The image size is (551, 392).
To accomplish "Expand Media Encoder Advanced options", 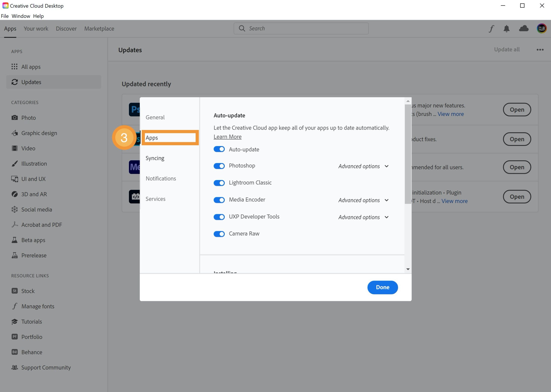I will (x=363, y=200).
